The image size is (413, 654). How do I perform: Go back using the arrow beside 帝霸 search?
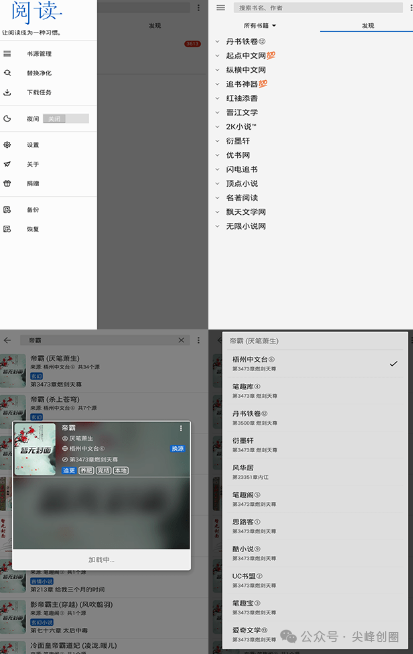pyautogui.click(x=7, y=340)
